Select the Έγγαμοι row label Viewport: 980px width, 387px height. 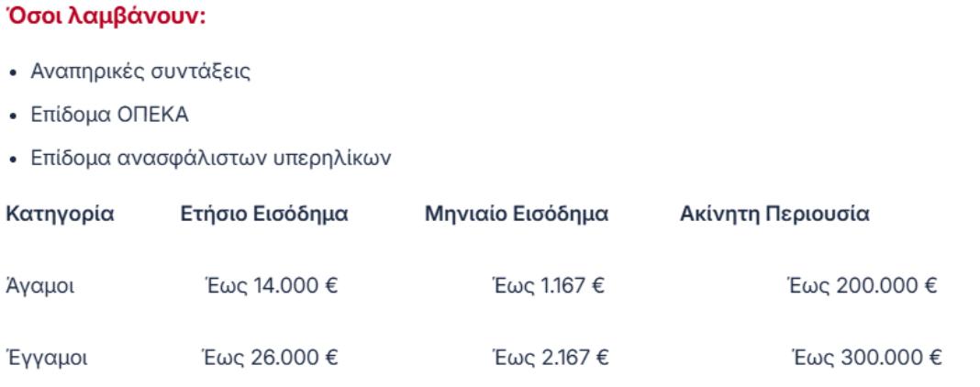click(47, 358)
